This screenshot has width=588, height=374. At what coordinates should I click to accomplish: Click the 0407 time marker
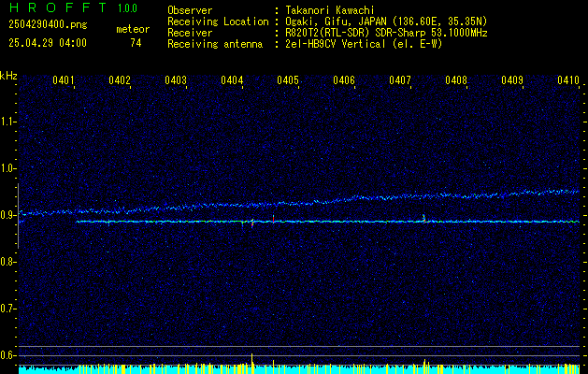point(400,80)
